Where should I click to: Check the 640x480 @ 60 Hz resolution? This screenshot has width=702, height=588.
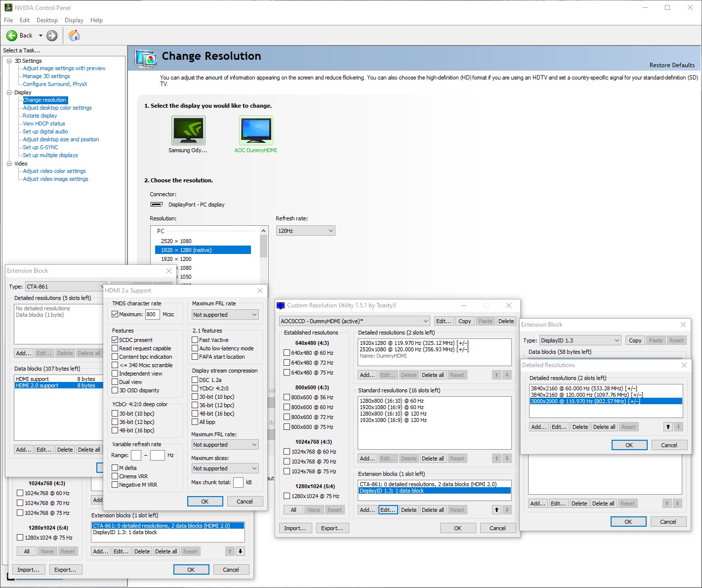coord(287,353)
